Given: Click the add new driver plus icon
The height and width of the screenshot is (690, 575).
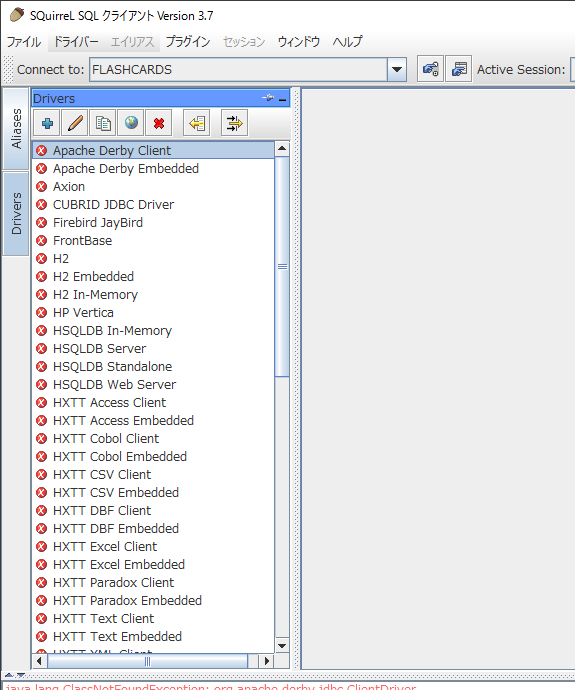Looking at the screenshot, I should [47, 123].
